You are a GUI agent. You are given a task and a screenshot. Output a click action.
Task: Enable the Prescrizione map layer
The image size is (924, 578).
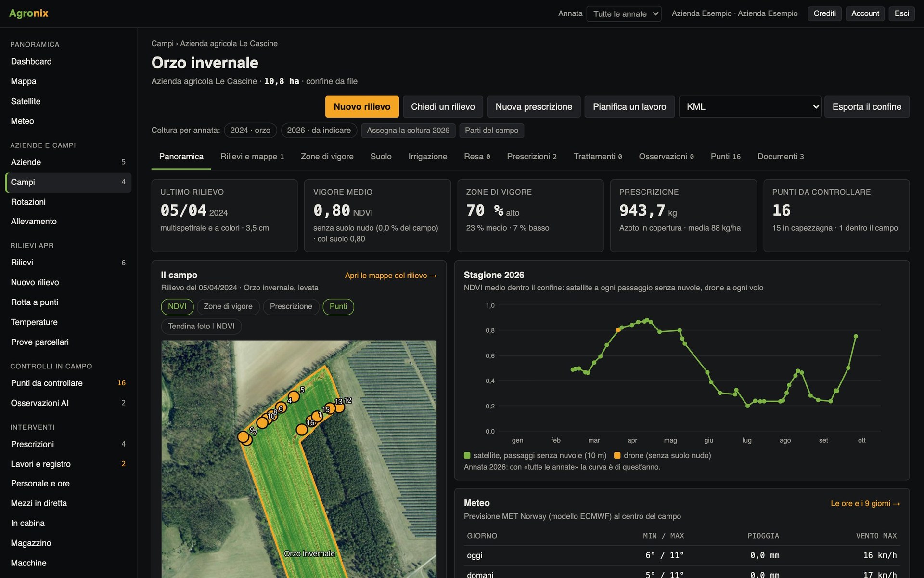(x=291, y=306)
